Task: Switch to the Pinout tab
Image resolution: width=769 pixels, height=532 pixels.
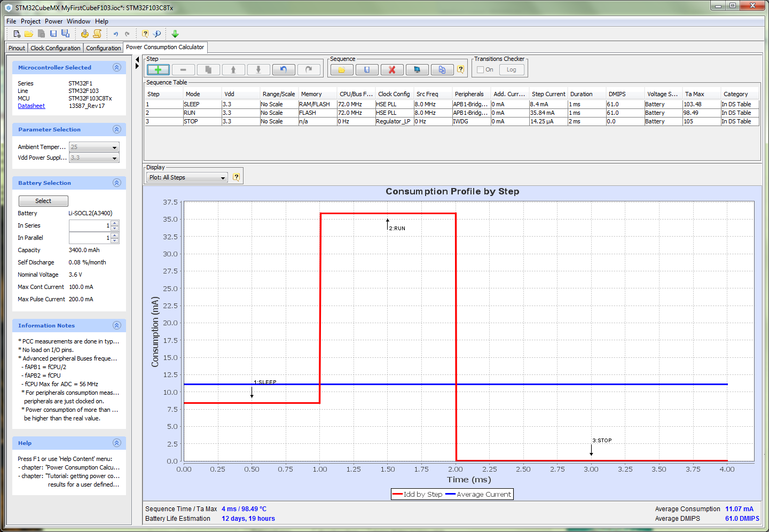Action: tap(17, 48)
